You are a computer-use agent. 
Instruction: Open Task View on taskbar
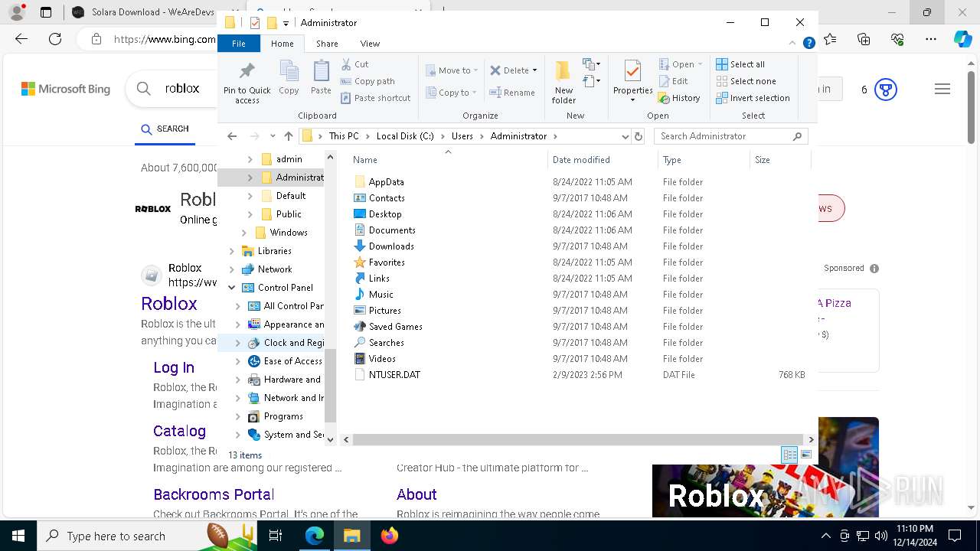coord(276,536)
